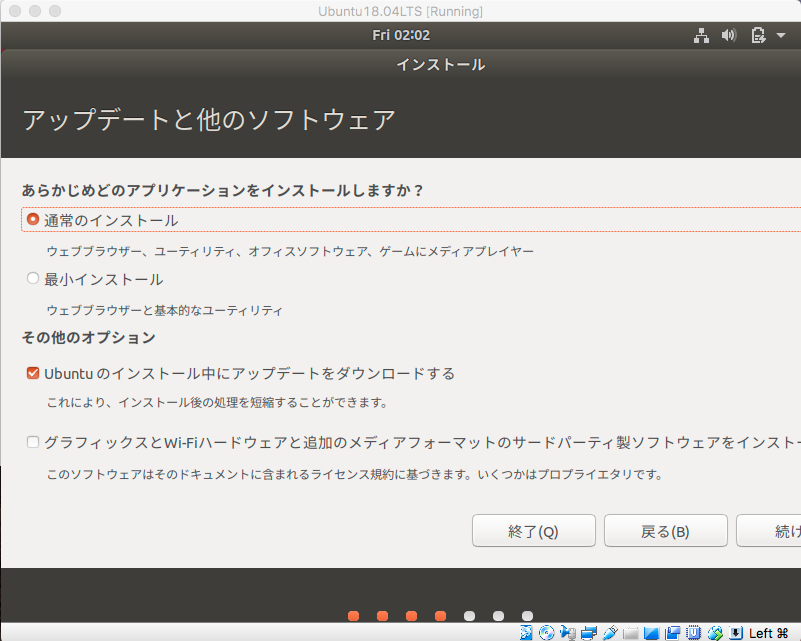Click the VirtualBox mouse integration icon

715,633
